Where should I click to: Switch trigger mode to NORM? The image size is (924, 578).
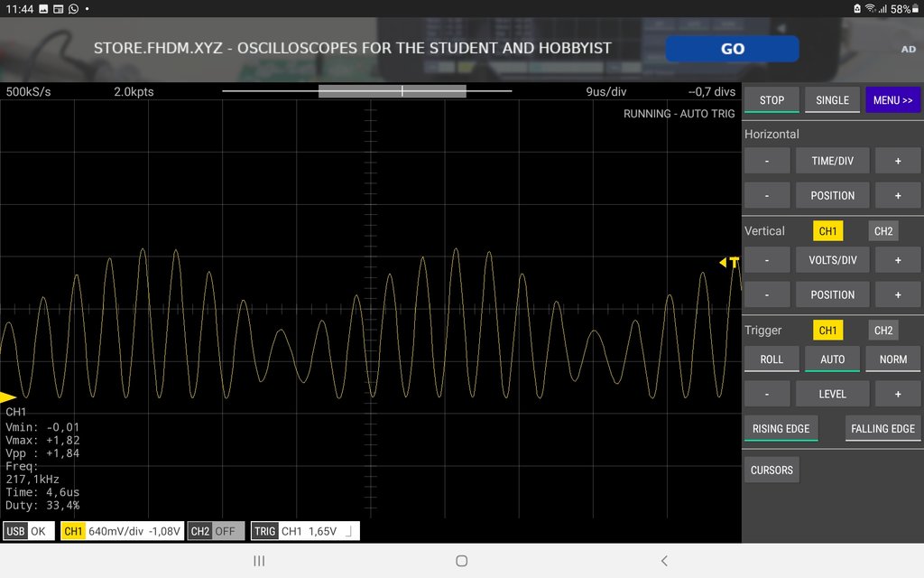(892, 359)
